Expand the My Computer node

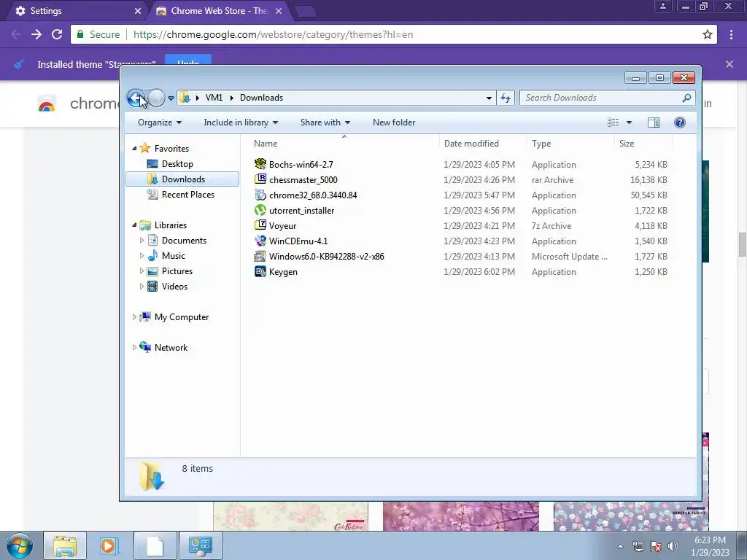click(x=134, y=316)
